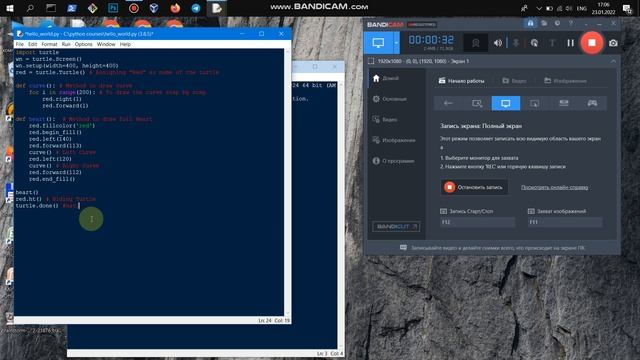Viewport: 640px width, 360px height.
Task: Open the Windows Start menu
Action: tap(9, 8)
